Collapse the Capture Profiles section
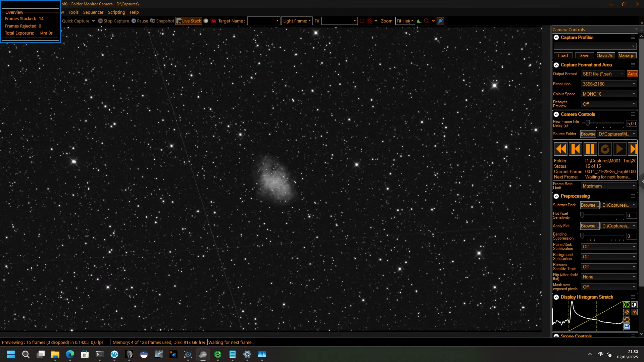The width and height of the screenshot is (644, 362). 556,38
